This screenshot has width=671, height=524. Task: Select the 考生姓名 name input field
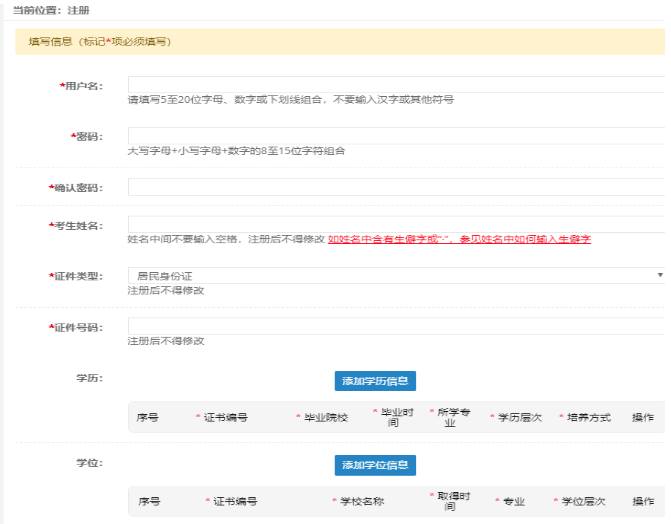tap(396, 224)
